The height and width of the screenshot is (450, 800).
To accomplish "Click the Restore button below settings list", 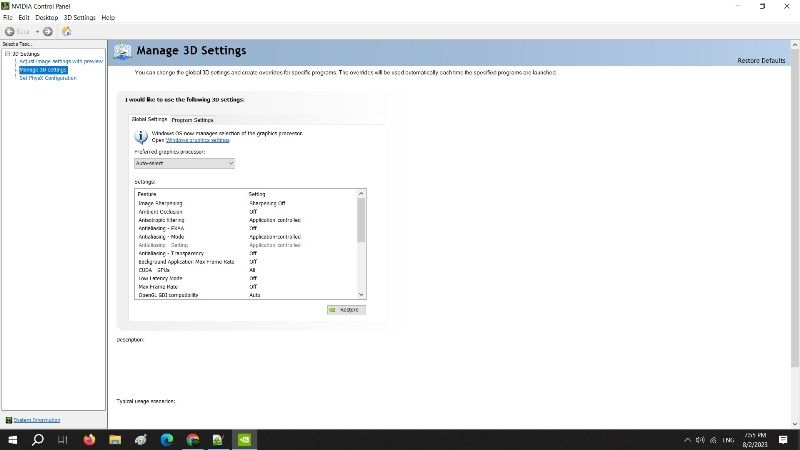I will [x=346, y=310].
